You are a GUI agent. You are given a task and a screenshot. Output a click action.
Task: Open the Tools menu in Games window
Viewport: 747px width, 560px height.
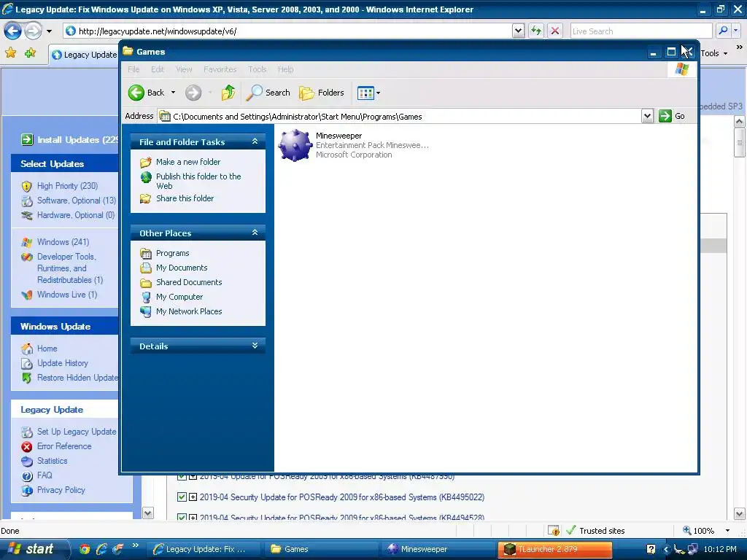[258, 69]
